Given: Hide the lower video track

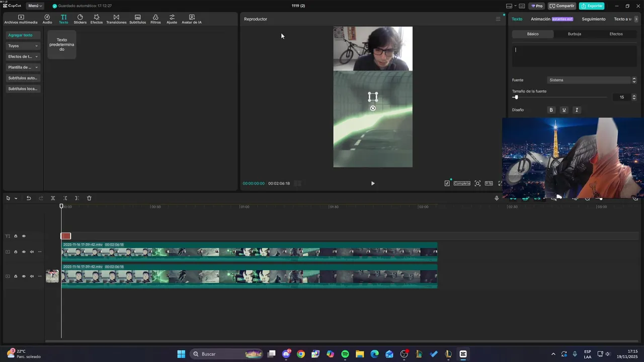Looking at the screenshot, I should pos(24,276).
